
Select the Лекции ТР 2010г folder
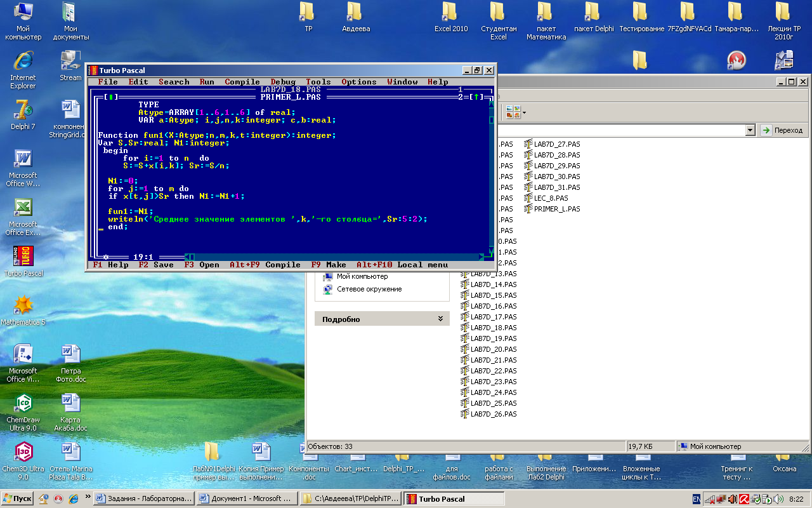pyautogui.click(x=783, y=22)
